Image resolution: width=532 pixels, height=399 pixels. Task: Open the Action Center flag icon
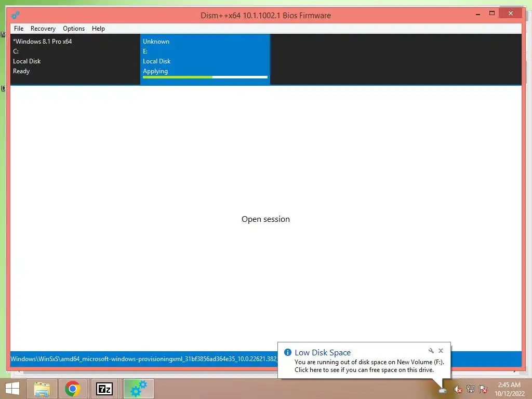(483, 389)
